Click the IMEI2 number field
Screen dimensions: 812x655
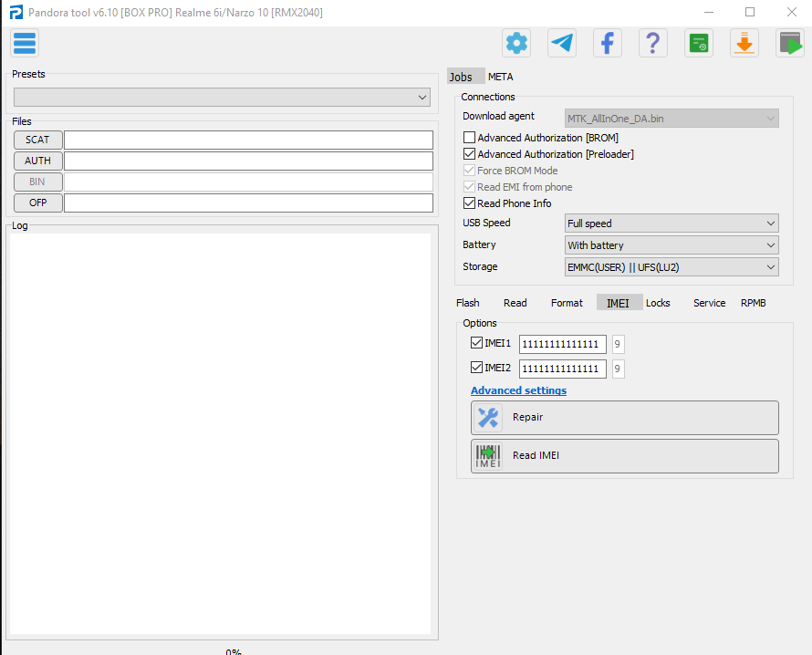click(563, 369)
